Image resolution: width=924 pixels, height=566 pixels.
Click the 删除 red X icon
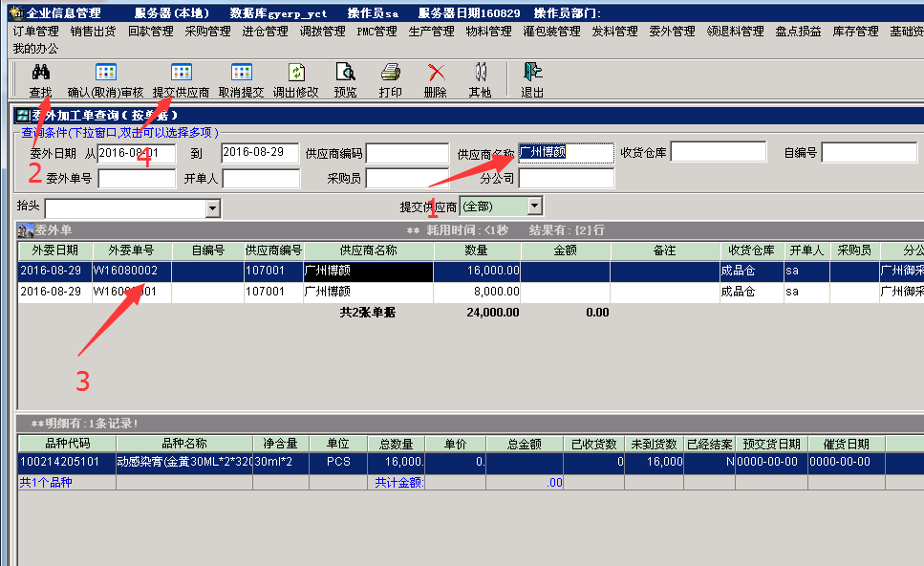435,73
